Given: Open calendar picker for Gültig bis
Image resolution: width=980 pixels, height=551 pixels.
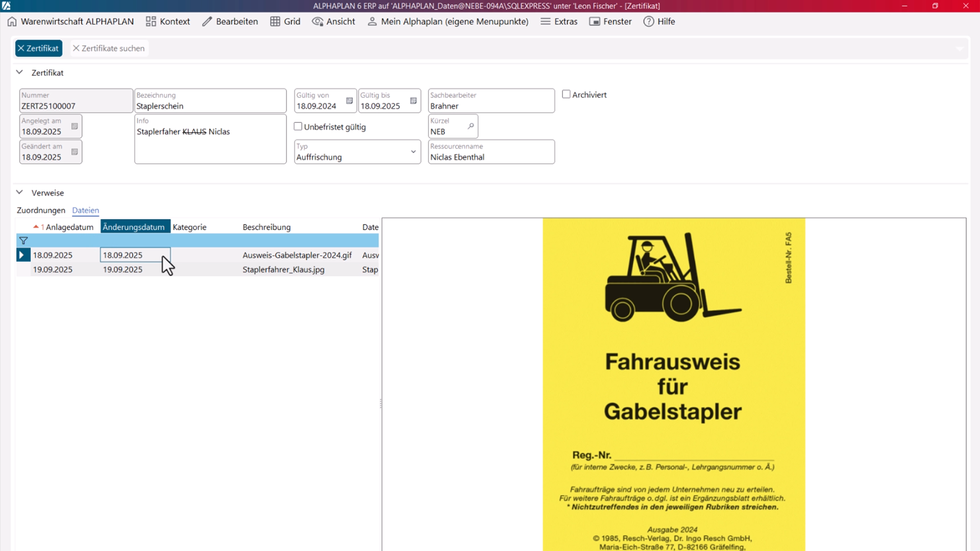Looking at the screenshot, I should click(413, 101).
